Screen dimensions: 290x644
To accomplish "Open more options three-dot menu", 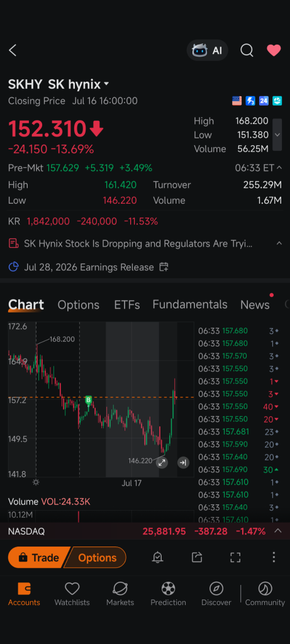I will [274, 557].
